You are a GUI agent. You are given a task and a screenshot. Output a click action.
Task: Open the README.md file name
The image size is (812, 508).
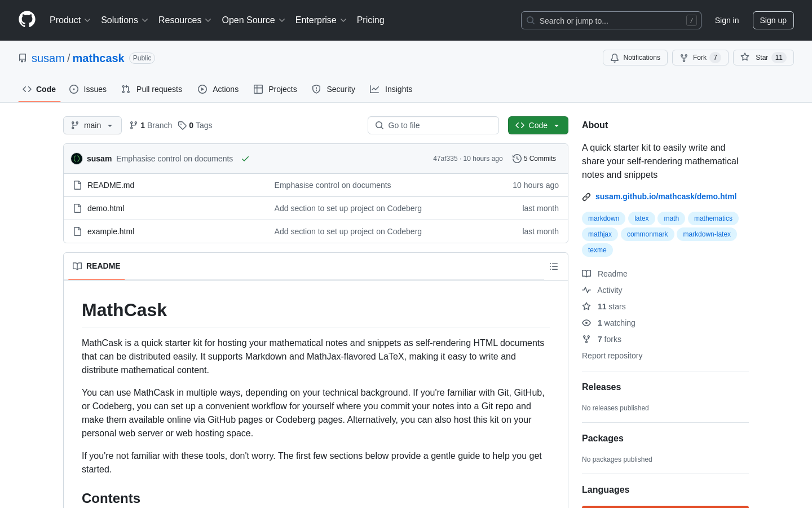(x=111, y=185)
